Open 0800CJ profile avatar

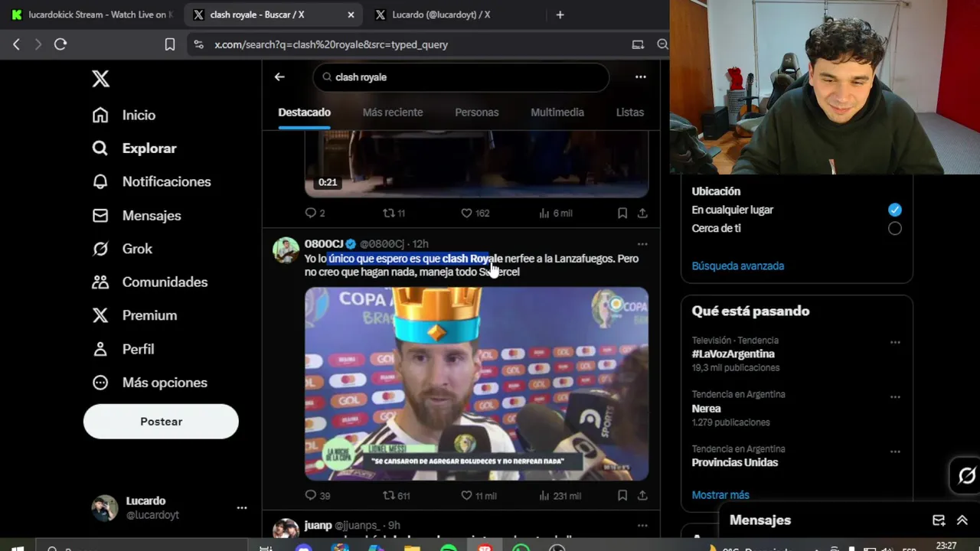coord(286,250)
